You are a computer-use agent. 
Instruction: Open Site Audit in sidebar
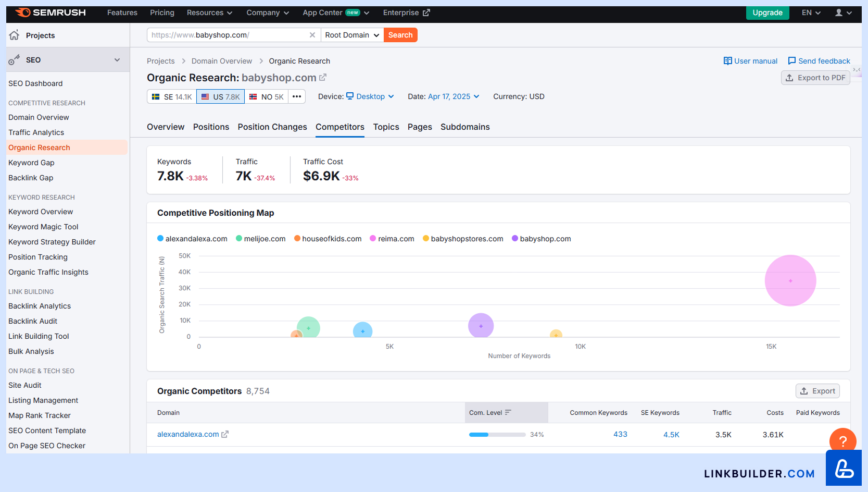click(x=25, y=385)
